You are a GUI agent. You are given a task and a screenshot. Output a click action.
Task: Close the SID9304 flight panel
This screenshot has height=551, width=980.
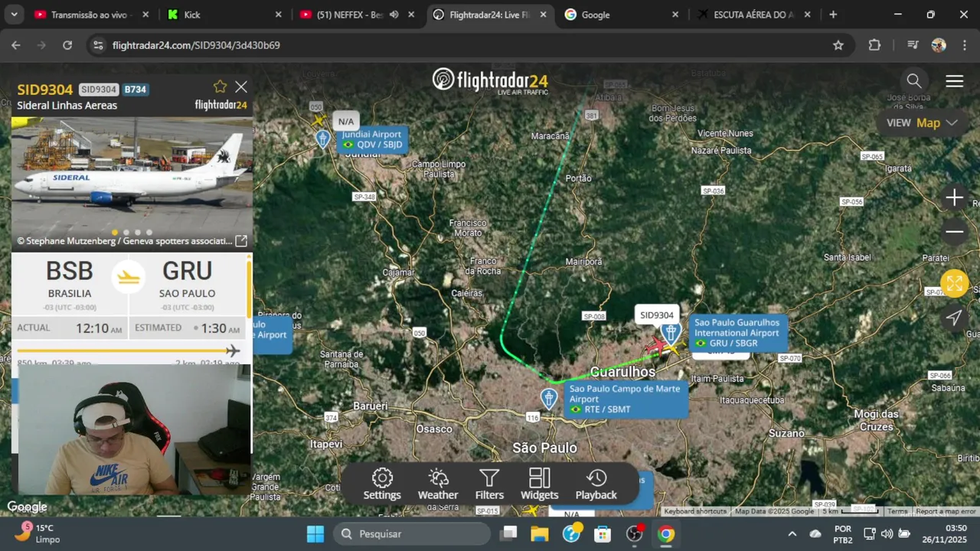tap(241, 87)
